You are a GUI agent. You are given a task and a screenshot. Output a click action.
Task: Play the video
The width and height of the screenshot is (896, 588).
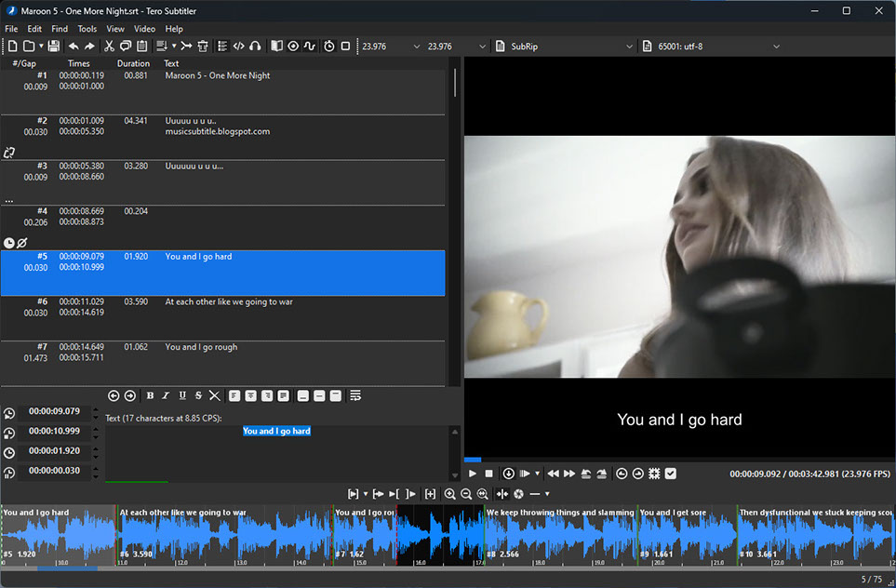click(473, 474)
